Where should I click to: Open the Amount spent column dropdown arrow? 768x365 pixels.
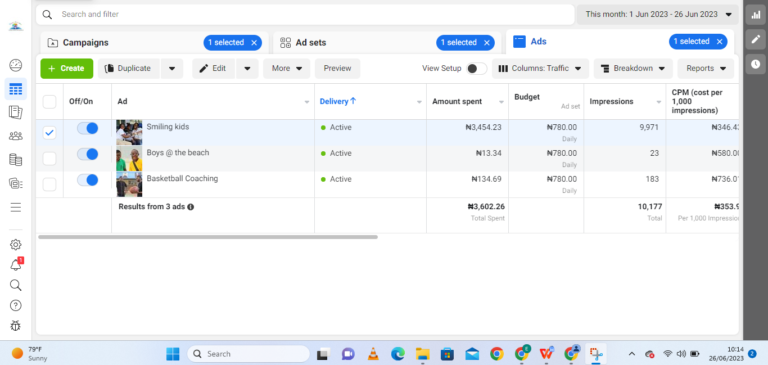(x=501, y=102)
